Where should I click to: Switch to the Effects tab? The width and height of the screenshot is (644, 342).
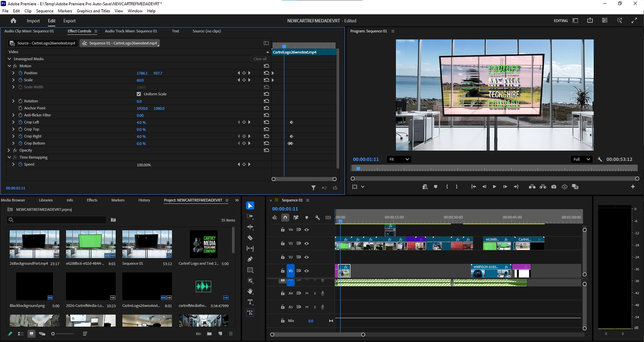92,200
